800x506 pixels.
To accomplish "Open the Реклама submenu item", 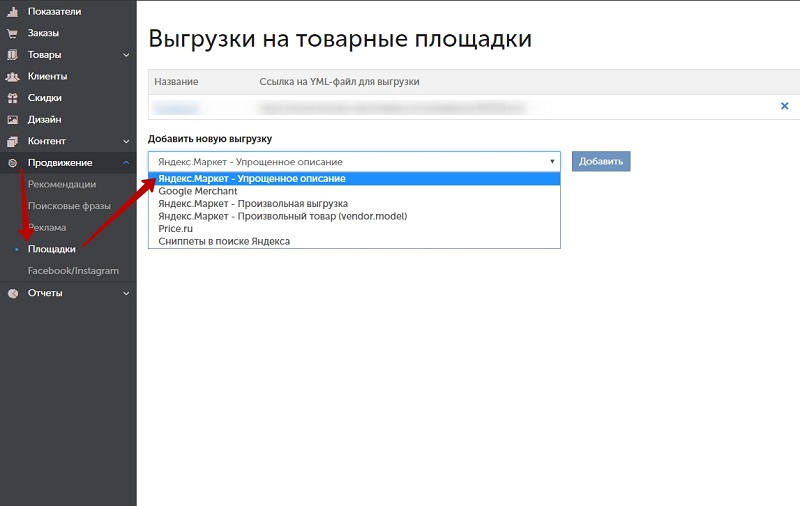I will coord(47,227).
